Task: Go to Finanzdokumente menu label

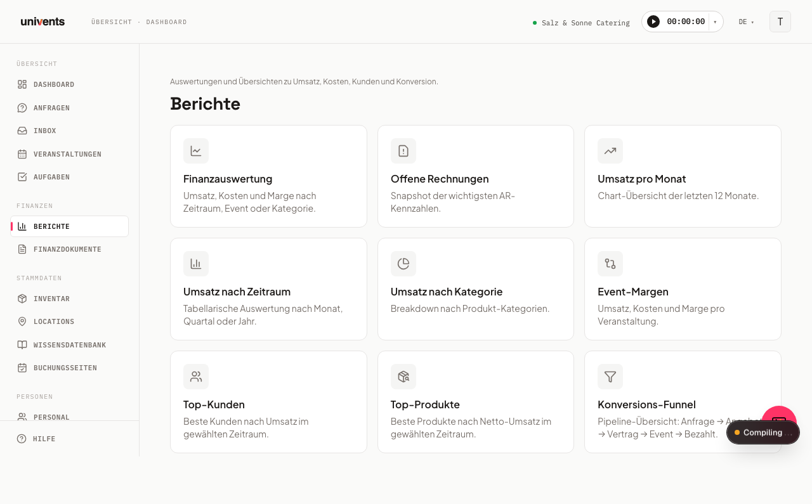Action: coord(67,249)
